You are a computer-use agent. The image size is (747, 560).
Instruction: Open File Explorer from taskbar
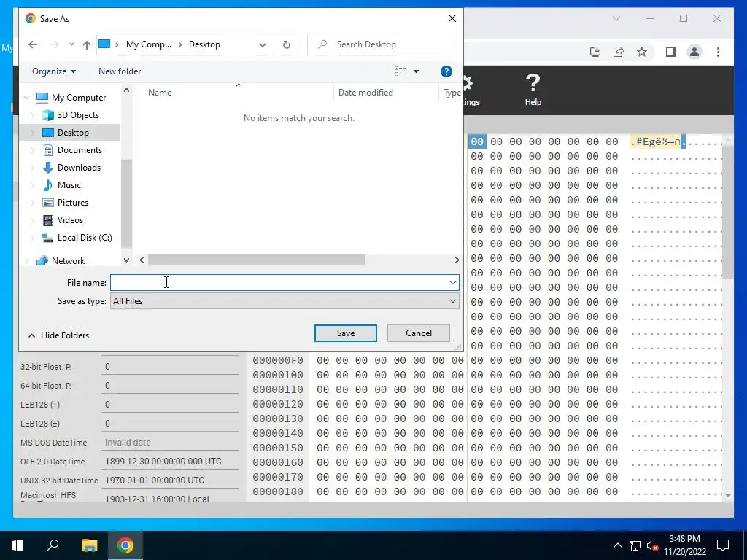[x=89, y=545]
